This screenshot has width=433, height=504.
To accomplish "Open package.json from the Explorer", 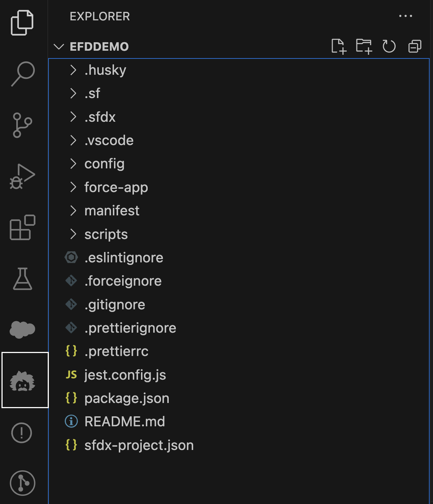I will pyautogui.click(x=127, y=398).
